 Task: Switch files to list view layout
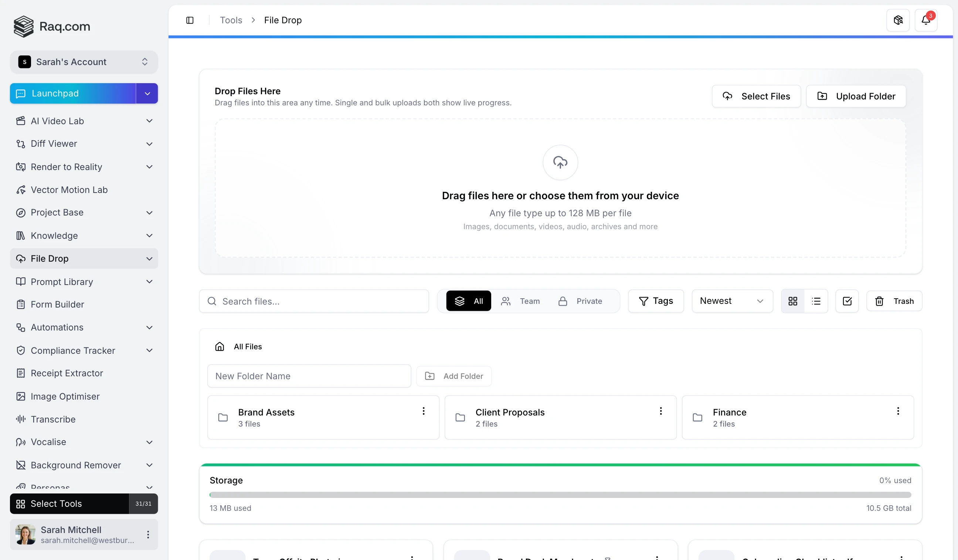(816, 301)
